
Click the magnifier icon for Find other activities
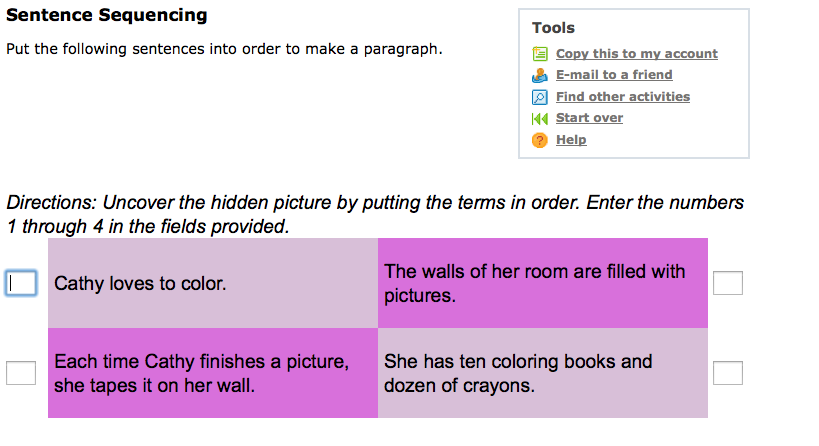pyautogui.click(x=540, y=97)
